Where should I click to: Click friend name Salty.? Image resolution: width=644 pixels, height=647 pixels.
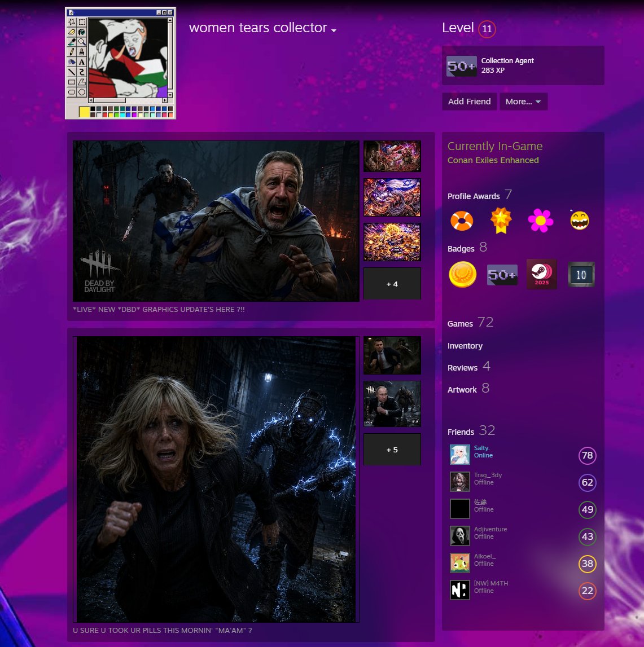coord(482,448)
